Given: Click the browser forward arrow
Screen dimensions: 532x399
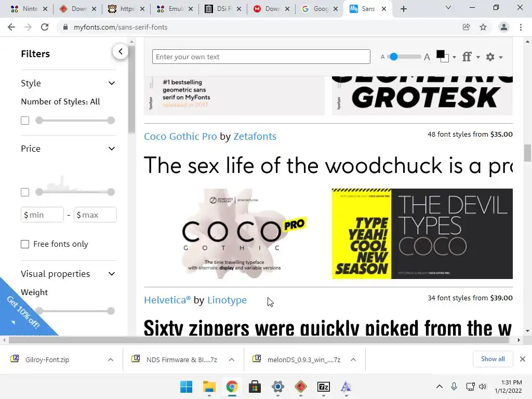Looking at the screenshot, I should click(28, 27).
